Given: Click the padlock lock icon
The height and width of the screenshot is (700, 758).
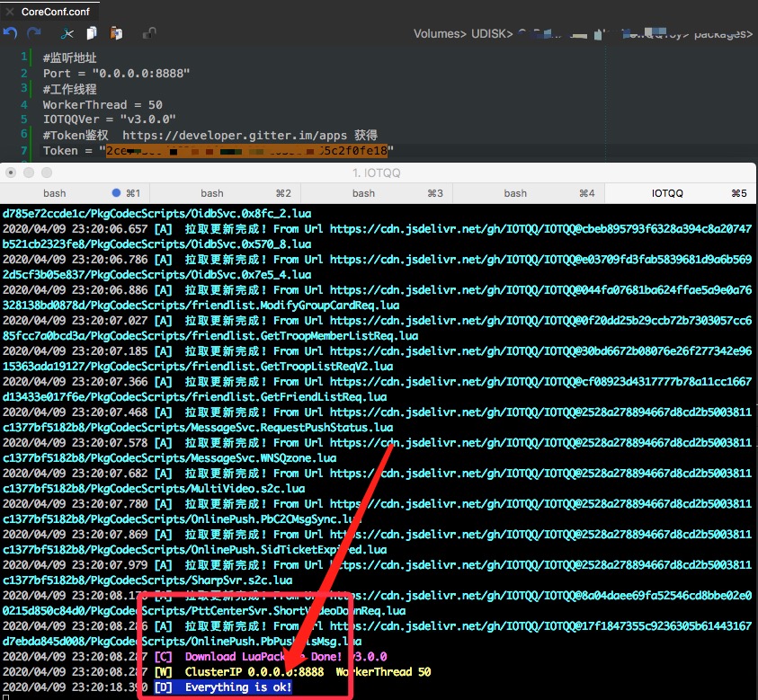Looking at the screenshot, I should (x=149, y=33).
